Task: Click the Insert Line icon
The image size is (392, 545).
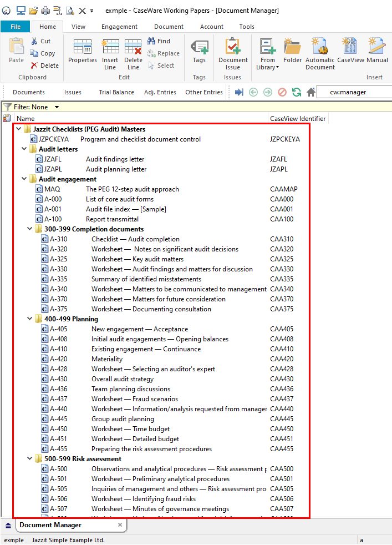Action: [110, 47]
